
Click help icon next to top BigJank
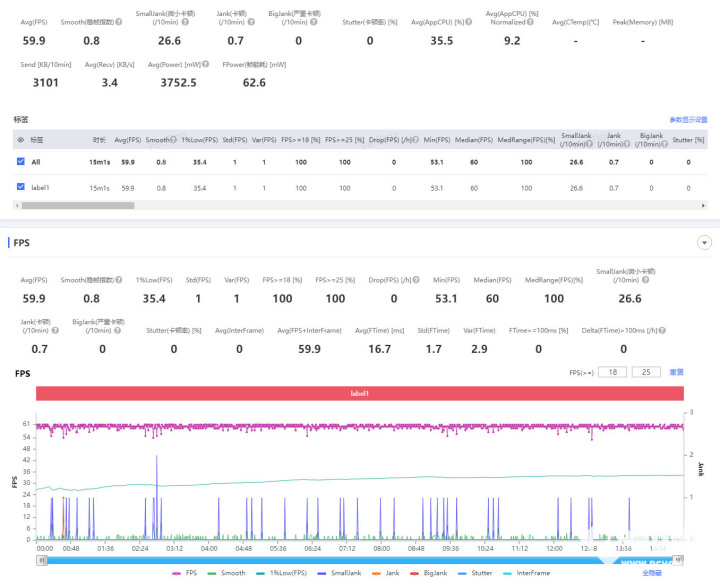(317, 21)
